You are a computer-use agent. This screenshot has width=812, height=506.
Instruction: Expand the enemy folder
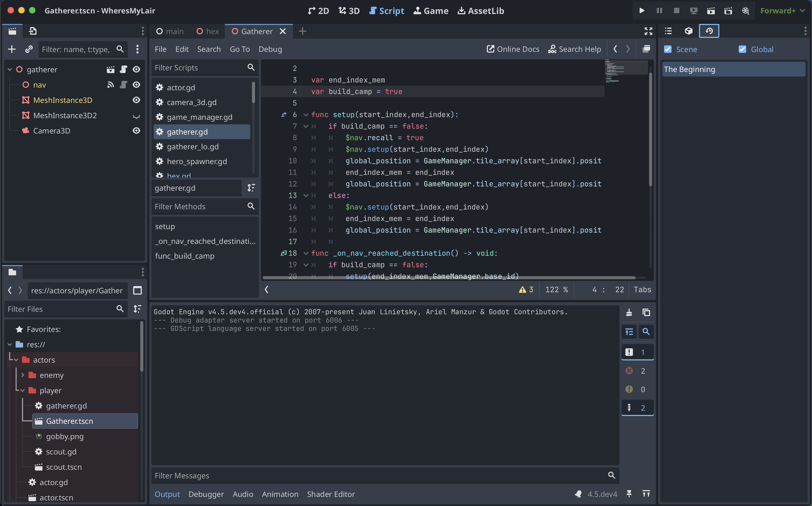click(23, 375)
